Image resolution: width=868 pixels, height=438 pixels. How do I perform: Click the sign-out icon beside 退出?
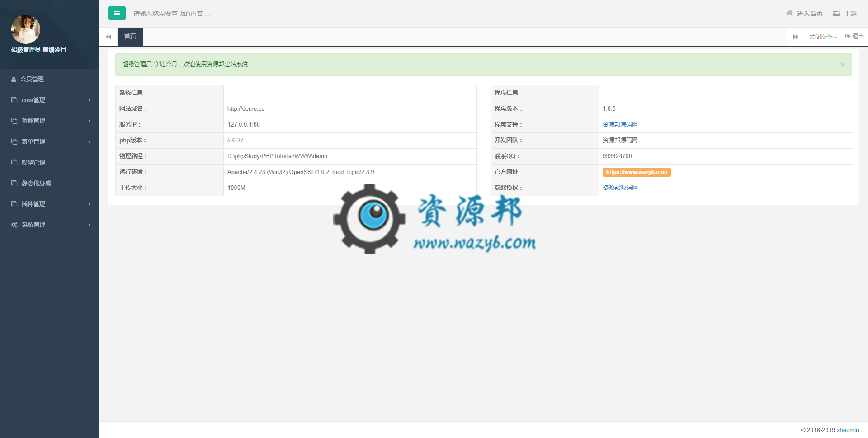(848, 37)
